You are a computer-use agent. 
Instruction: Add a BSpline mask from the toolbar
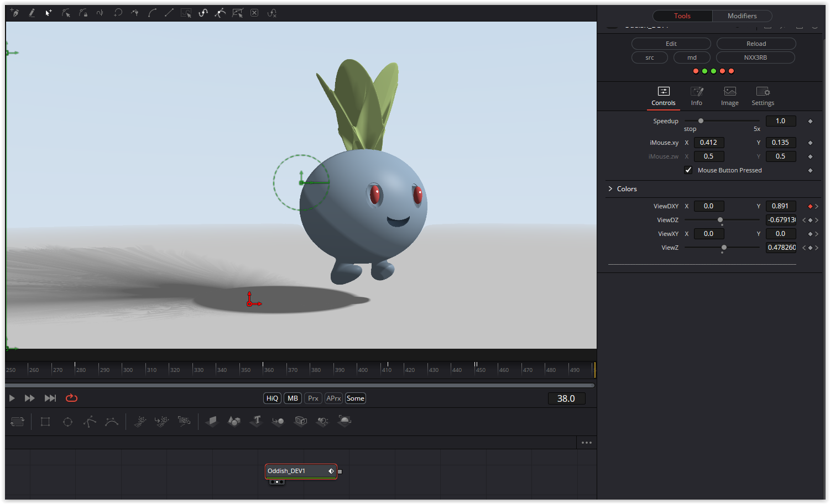112,422
